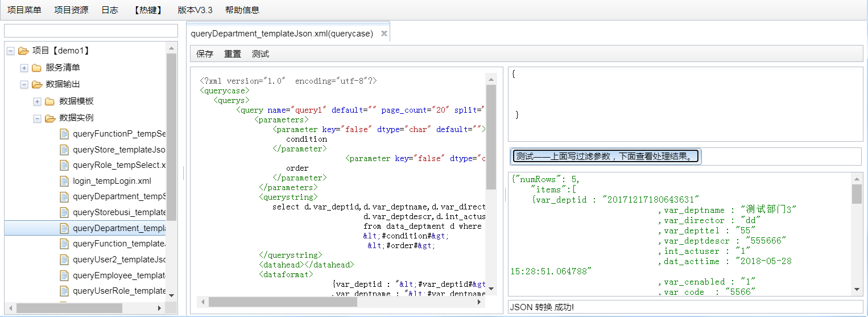This screenshot has height=317, width=868.
Task: Click the 数据输出 folder icon
Action: tap(37, 84)
